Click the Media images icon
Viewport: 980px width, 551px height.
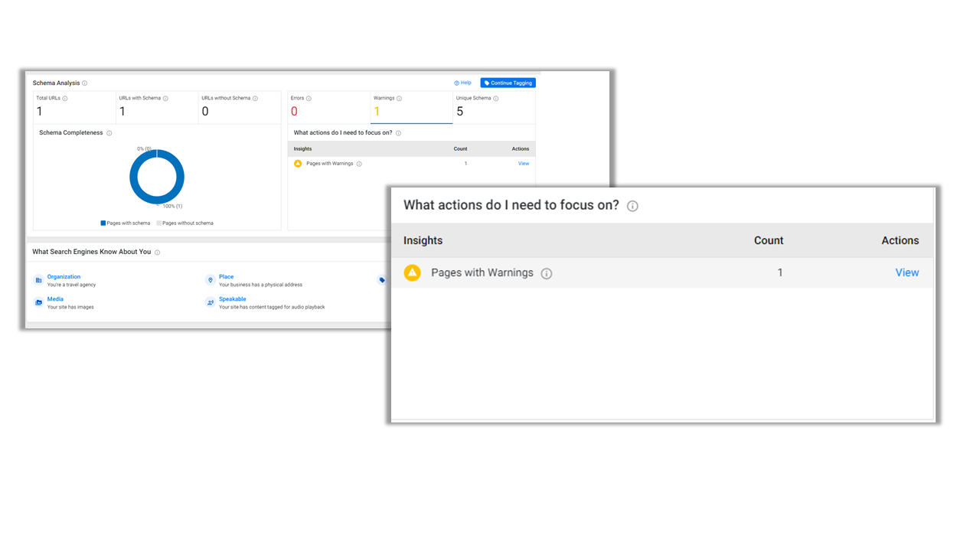38,302
